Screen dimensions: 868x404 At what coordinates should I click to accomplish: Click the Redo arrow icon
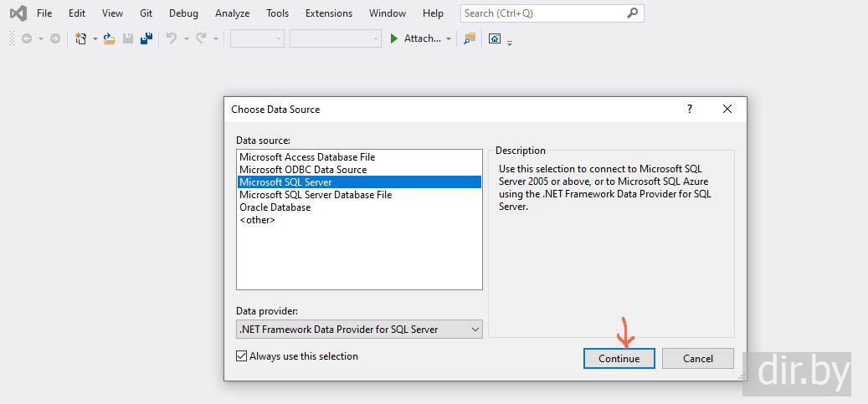click(202, 38)
